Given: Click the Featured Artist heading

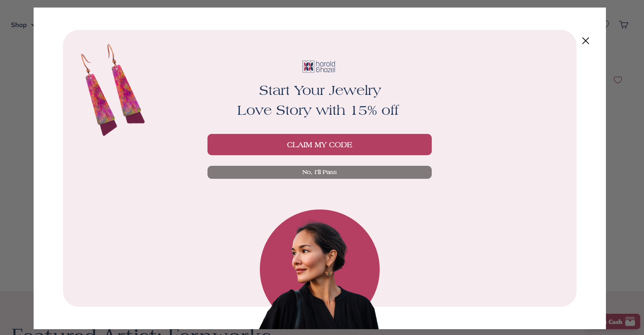Looking at the screenshot, I should [x=141, y=332].
